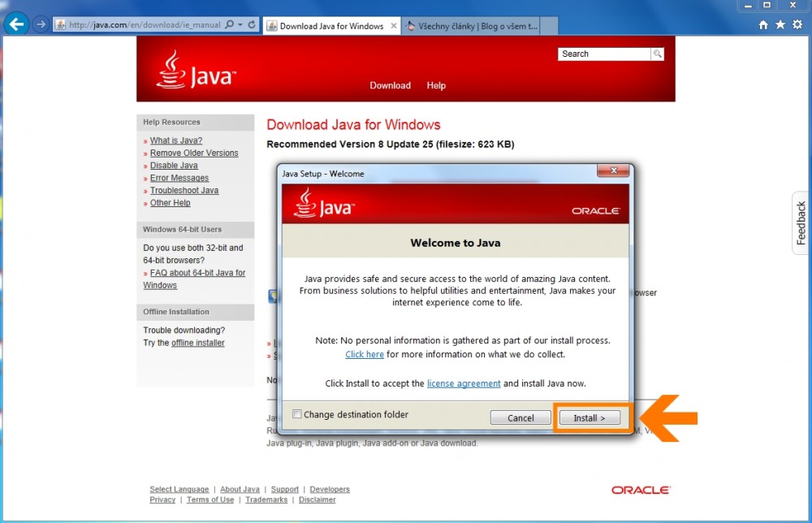Click the browser Forward arrow button
Image resolution: width=812 pixels, height=523 pixels.
[40, 24]
